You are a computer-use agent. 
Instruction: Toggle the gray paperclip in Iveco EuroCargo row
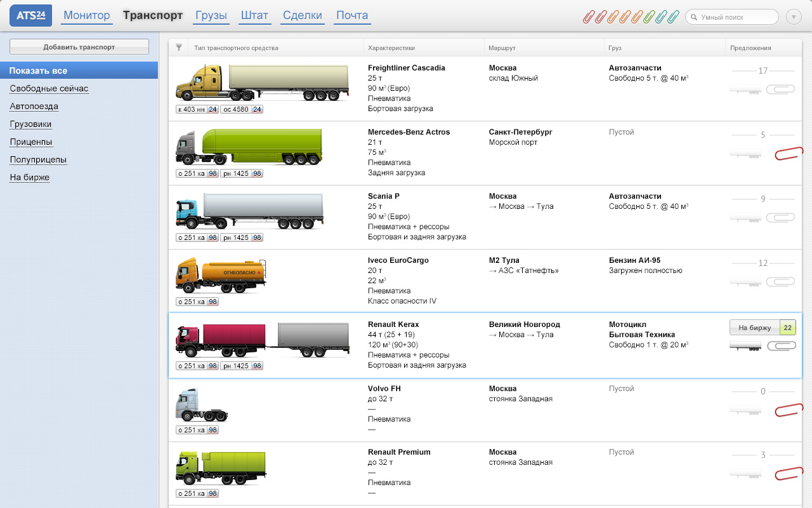[780, 282]
